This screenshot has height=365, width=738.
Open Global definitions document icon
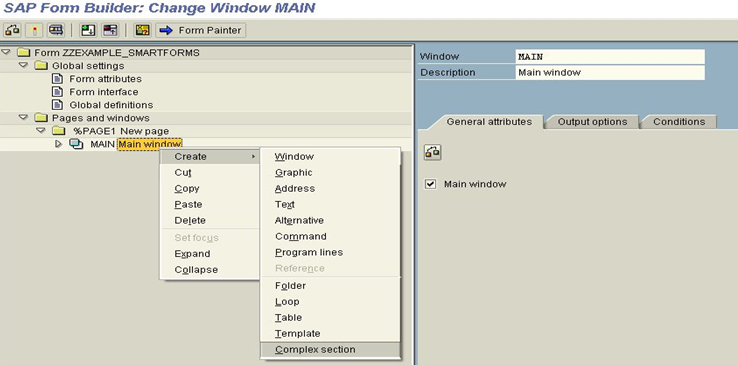pos(57,104)
